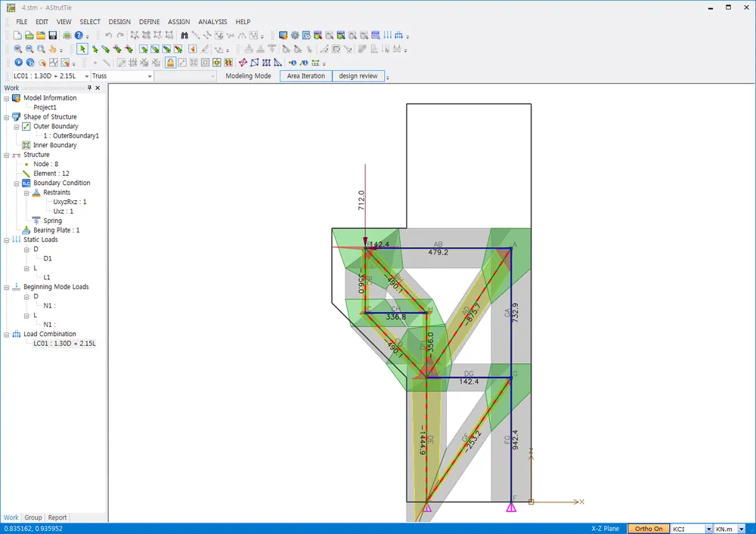Click the New file icon
This screenshot has height=534, width=756.
coord(17,35)
